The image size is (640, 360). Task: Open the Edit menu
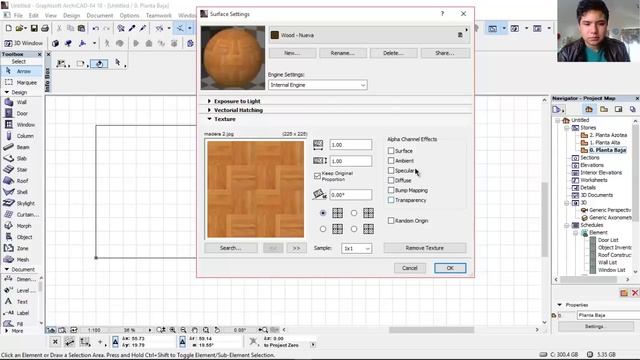click(x=33, y=16)
